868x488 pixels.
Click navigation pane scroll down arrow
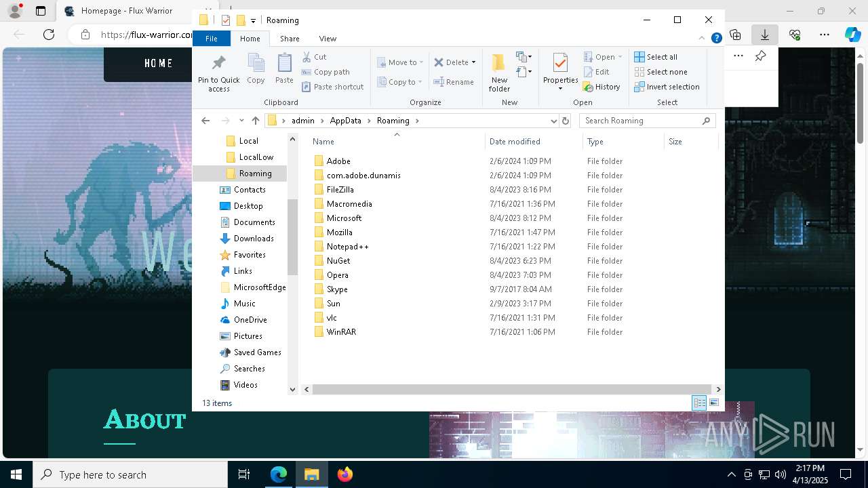tap(293, 389)
